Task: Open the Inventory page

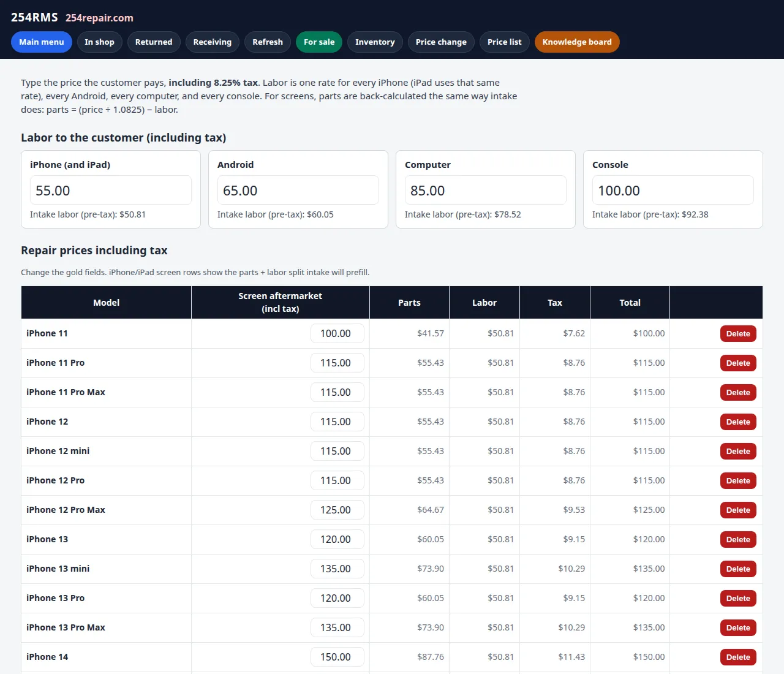Action: click(x=375, y=42)
